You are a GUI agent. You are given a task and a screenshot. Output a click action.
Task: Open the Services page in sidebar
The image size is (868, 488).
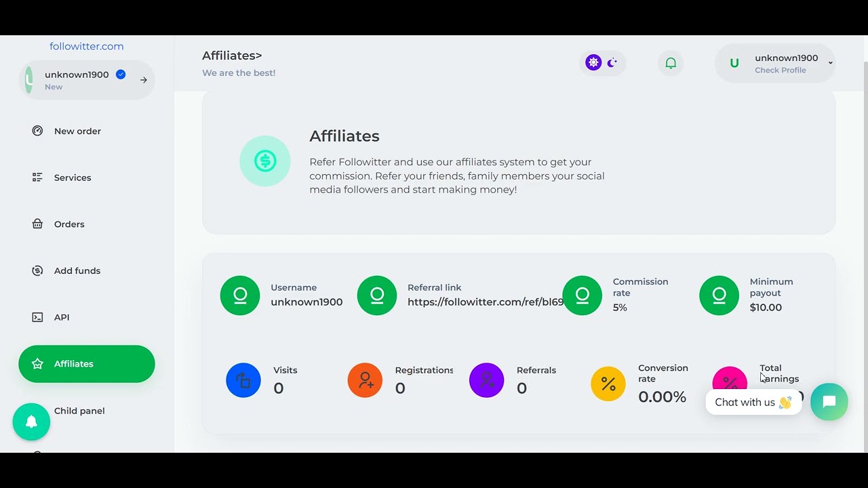pyautogui.click(x=87, y=178)
